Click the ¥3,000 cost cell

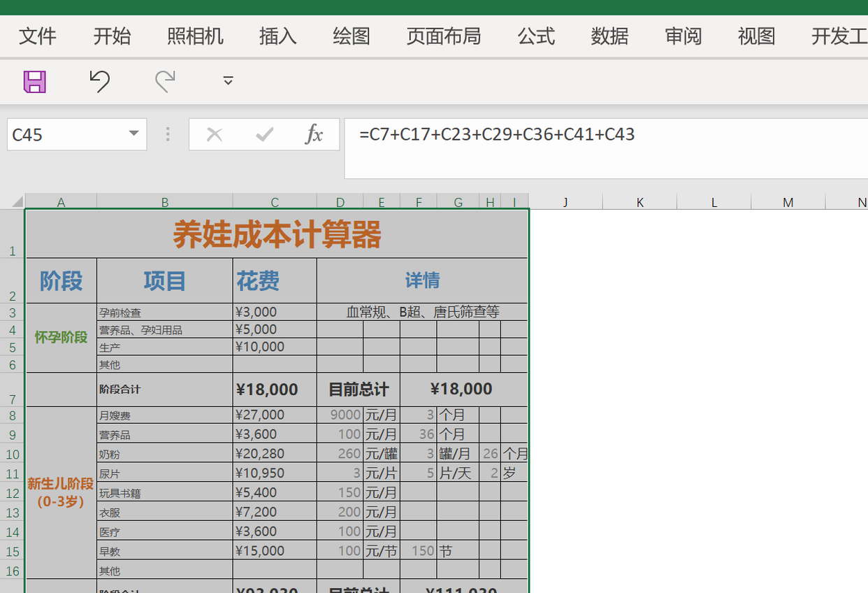pyautogui.click(x=275, y=312)
